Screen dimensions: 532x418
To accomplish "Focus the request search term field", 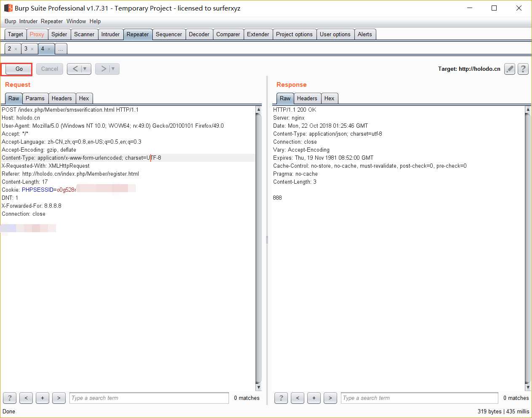I will click(149, 398).
